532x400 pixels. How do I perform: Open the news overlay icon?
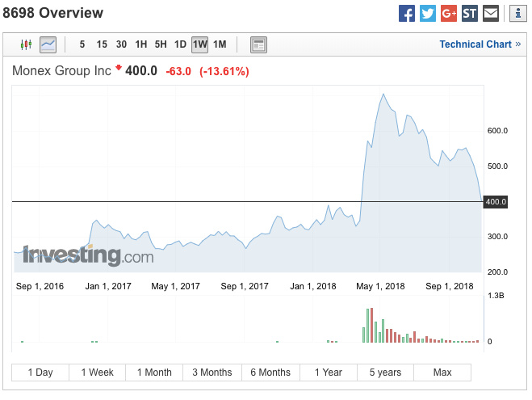pos(258,44)
